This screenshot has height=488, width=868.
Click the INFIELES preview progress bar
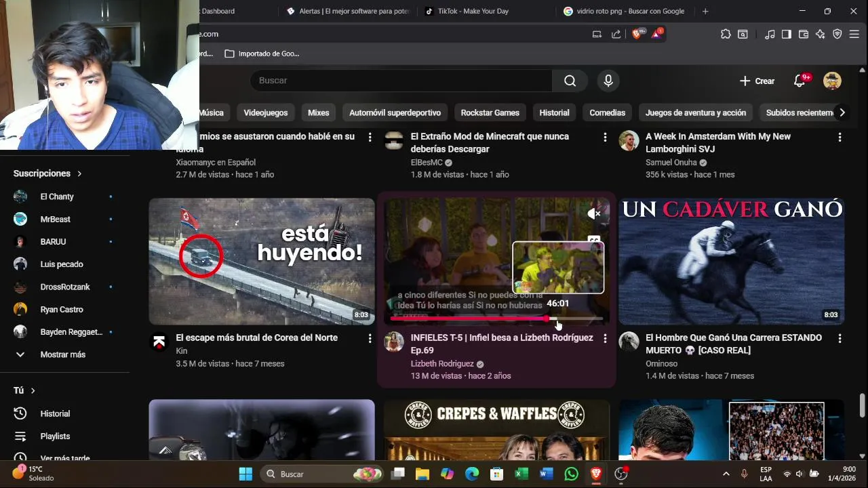(496, 318)
